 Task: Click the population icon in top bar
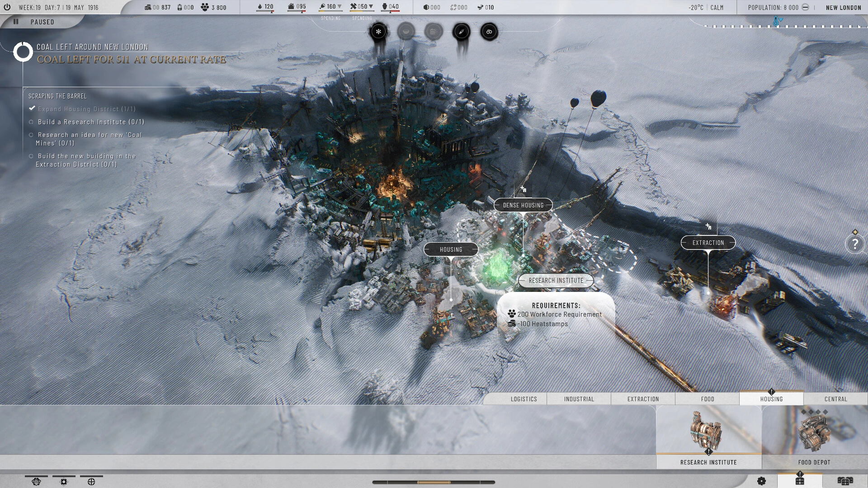tap(806, 7)
